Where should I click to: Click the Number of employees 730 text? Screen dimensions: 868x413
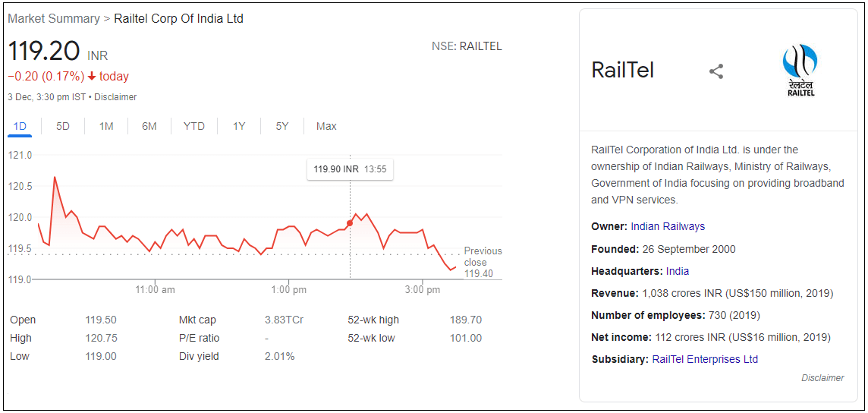point(675,316)
